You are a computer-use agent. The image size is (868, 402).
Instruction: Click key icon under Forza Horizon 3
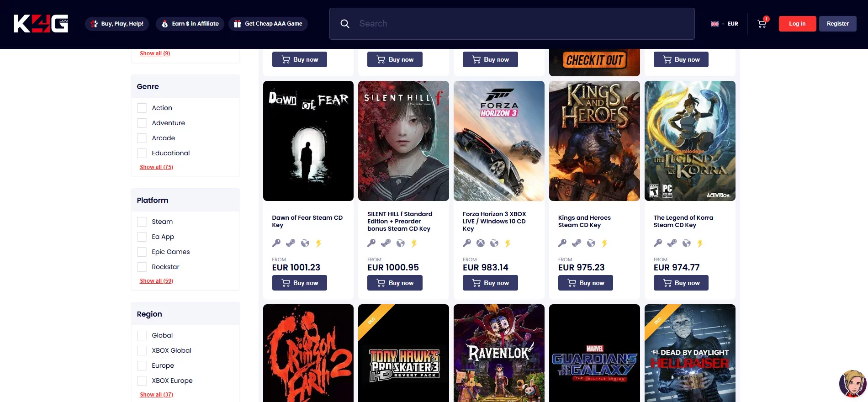point(467,243)
